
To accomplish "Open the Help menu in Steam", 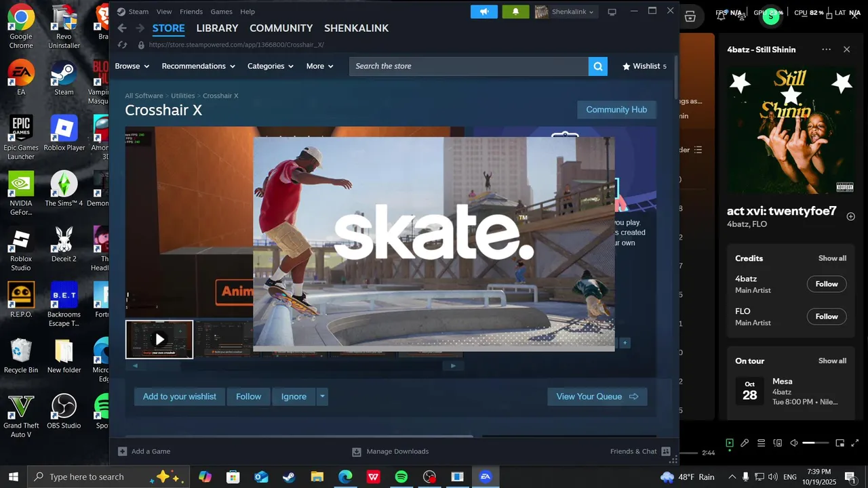I will click(x=248, y=12).
